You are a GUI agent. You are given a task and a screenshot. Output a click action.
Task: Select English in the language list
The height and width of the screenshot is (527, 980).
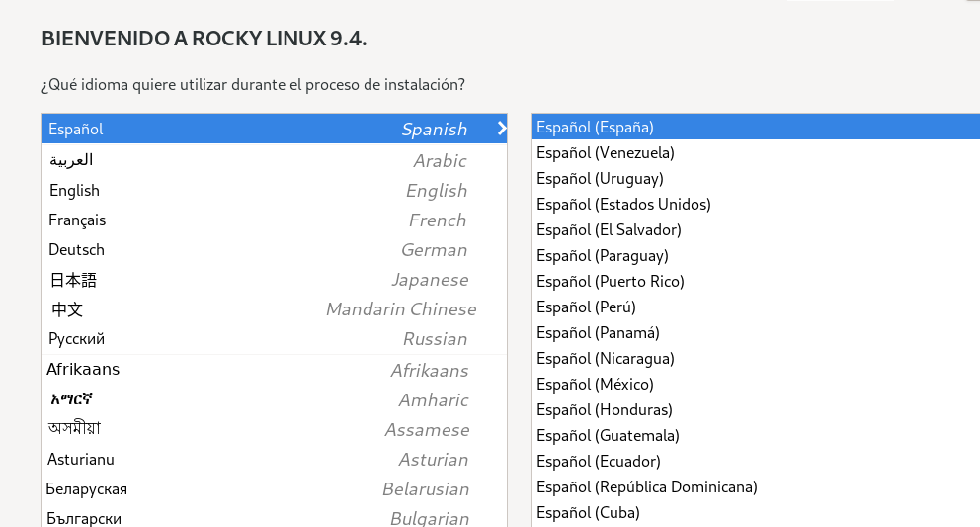pyautogui.click(x=275, y=190)
